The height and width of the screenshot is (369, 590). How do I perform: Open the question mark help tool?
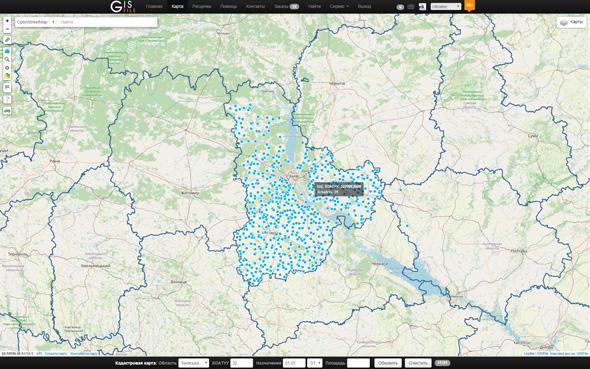tap(7, 100)
